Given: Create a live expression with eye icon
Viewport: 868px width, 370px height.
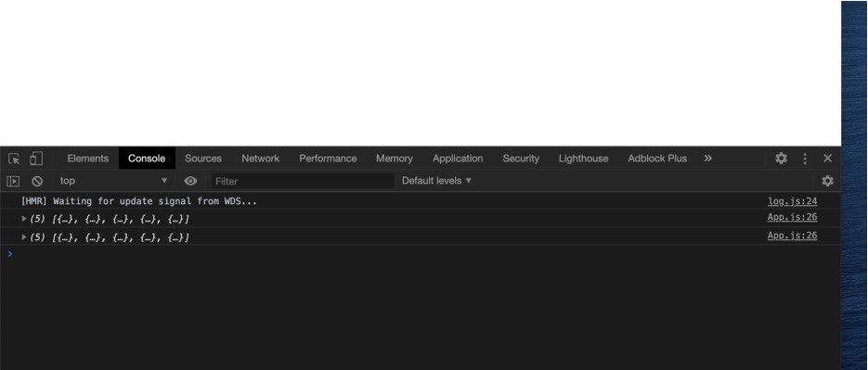Looking at the screenshot, I should coord(190,181).
